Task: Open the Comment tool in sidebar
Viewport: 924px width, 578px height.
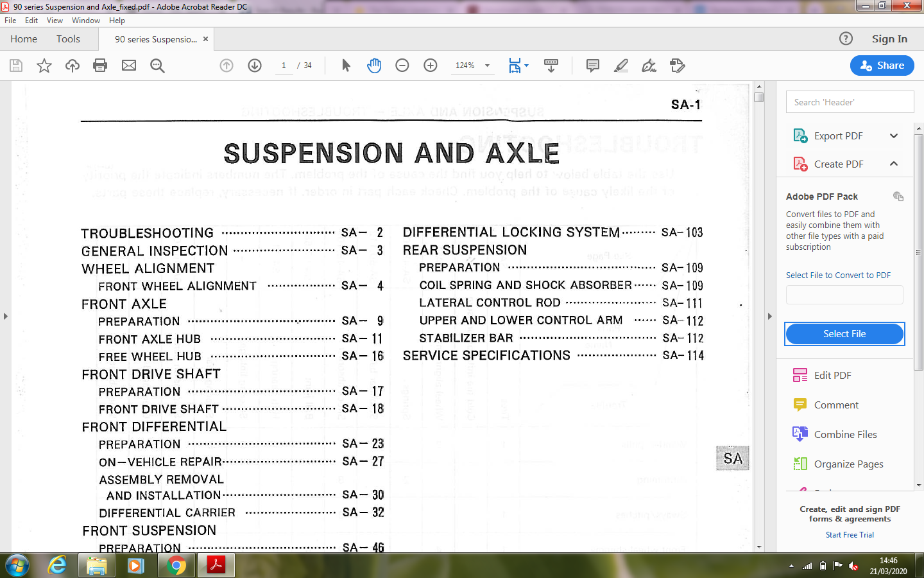Action: 835,405
